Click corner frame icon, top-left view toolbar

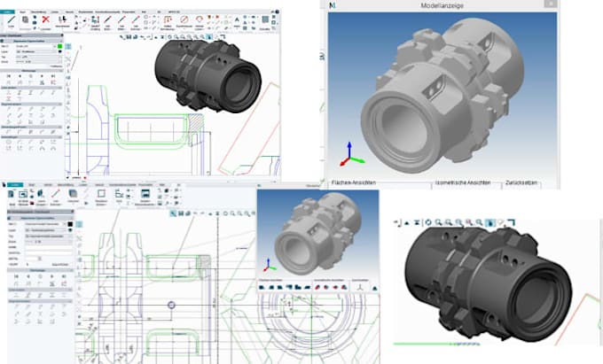[223, 37]
